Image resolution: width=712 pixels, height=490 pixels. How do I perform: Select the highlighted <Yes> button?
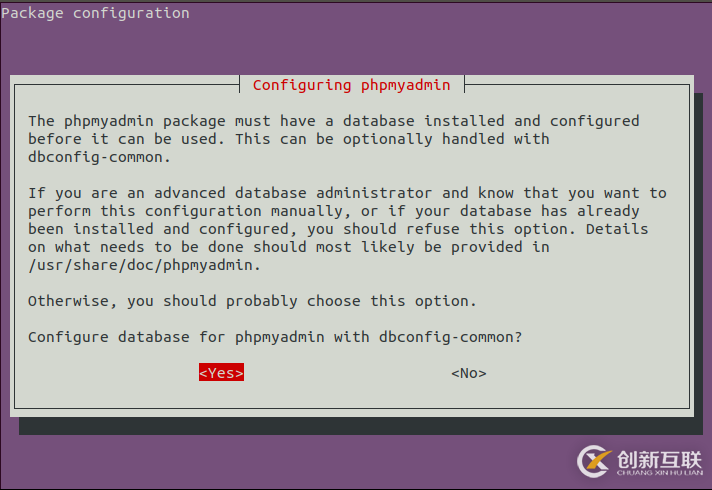tap(221, 372)
